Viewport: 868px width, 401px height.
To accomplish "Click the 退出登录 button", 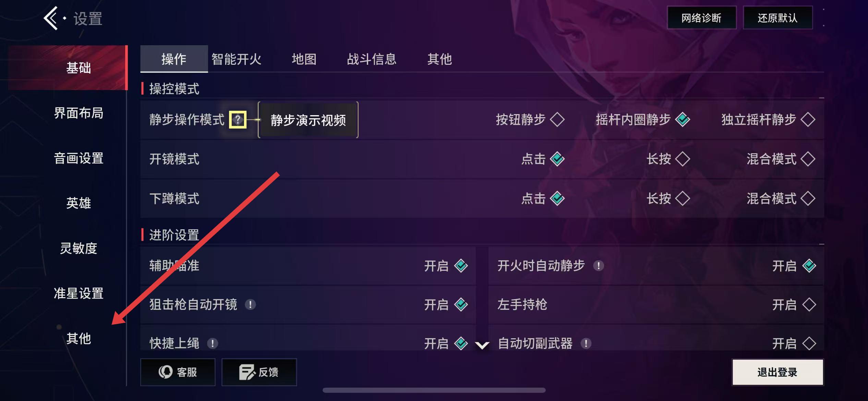I will pos(777,372).
